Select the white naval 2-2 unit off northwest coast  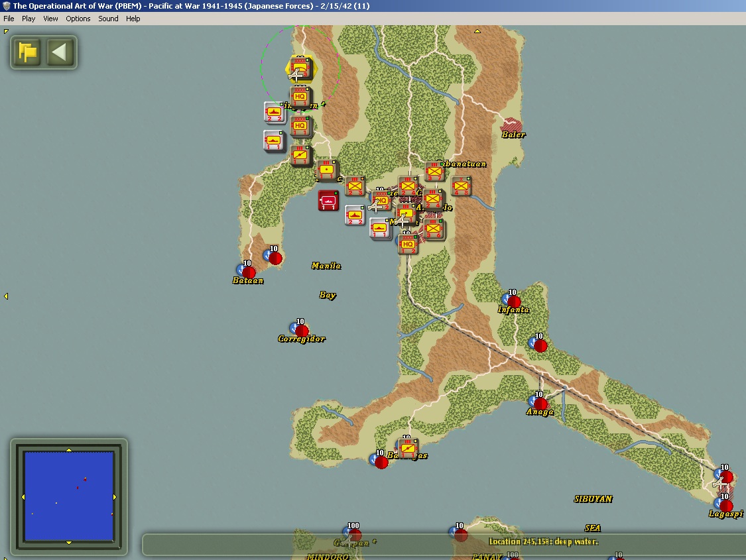(275, 113)
